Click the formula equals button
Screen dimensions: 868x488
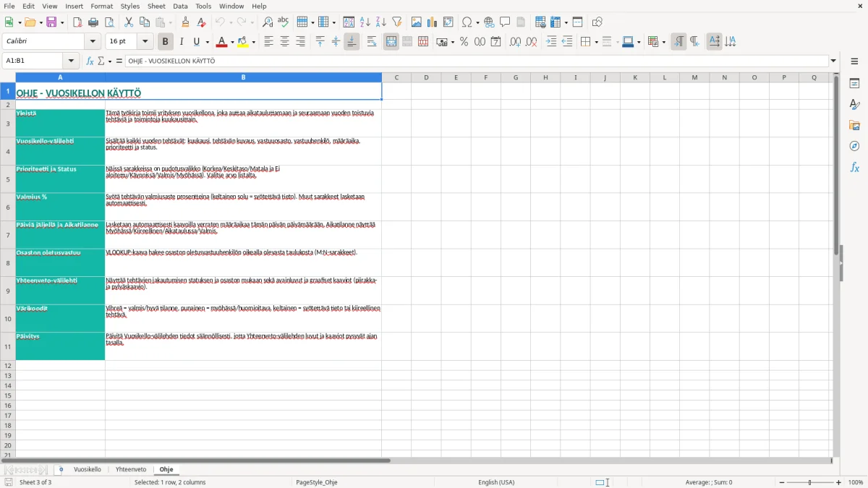click(119, 61)
